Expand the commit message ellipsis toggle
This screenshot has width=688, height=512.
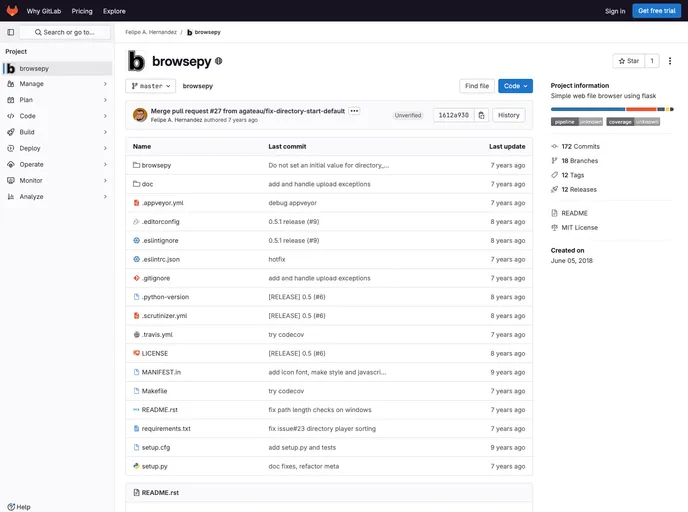tap(355, 111)
